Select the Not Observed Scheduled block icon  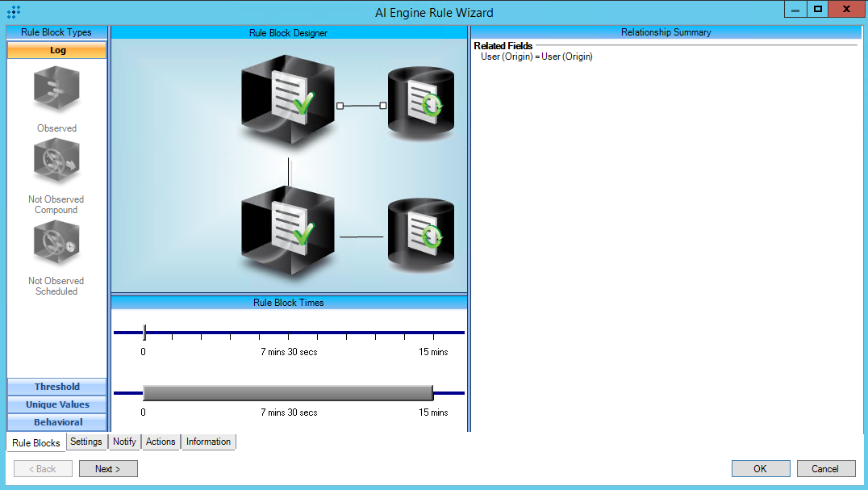coord(56,245)
